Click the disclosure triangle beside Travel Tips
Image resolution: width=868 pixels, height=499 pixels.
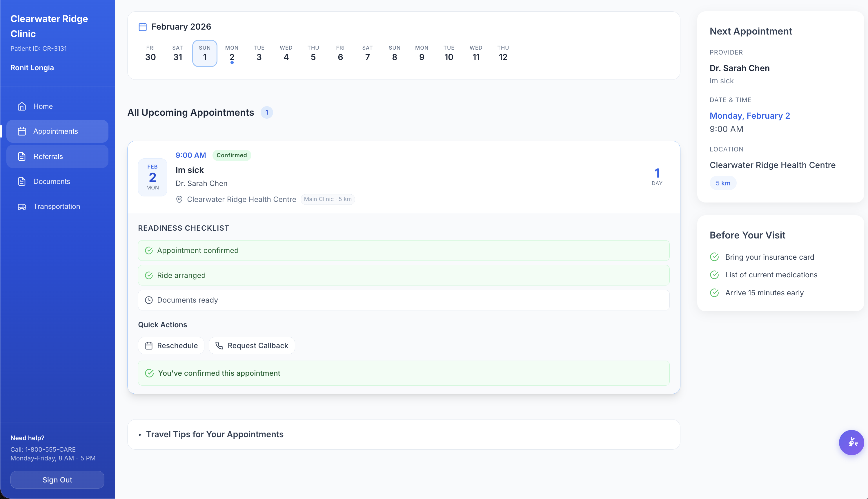click(x=140, y=435)
